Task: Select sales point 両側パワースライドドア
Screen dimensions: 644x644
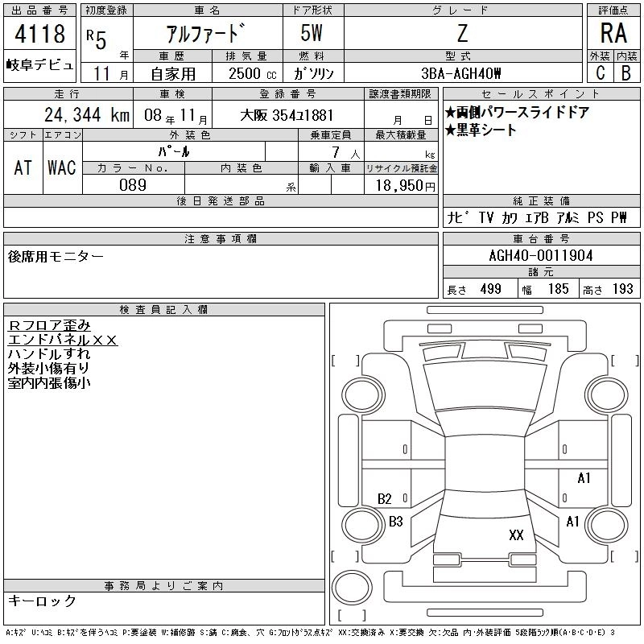Action: point(518,112)
